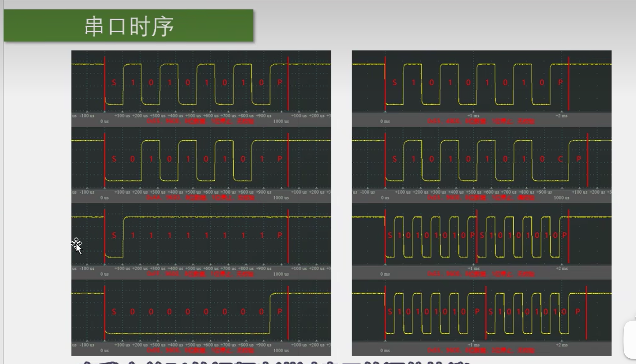Click the start-bit red marker on 0x55 waveform
636x364 pixels.
[105, 84]
